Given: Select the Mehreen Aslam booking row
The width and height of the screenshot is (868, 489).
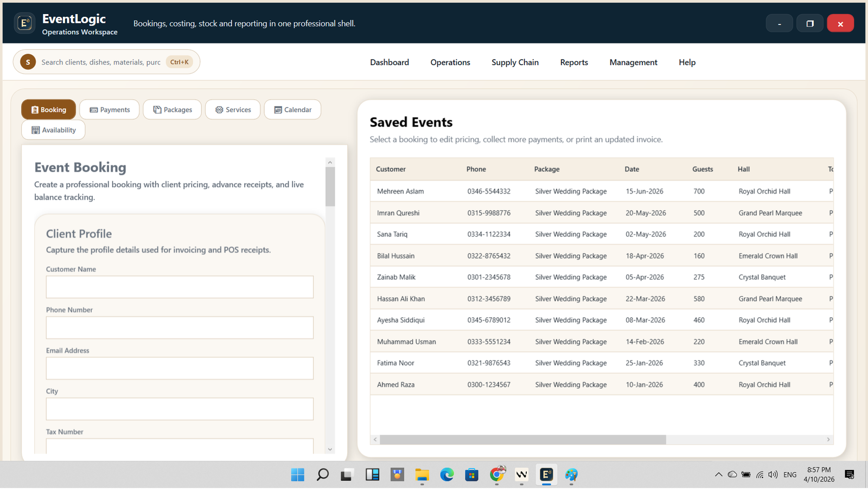Looking at the screenshot, I should 542,191.
